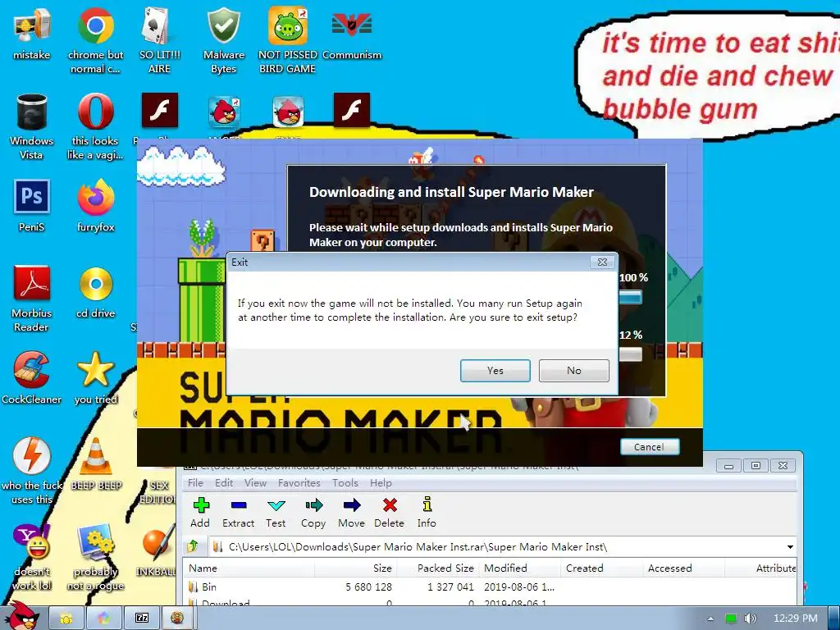Viewport: 840px width, 630px height.
Task: Click Cancel in the Mario Maker installer
Action: pyautogui.click(x=650, y=447)
